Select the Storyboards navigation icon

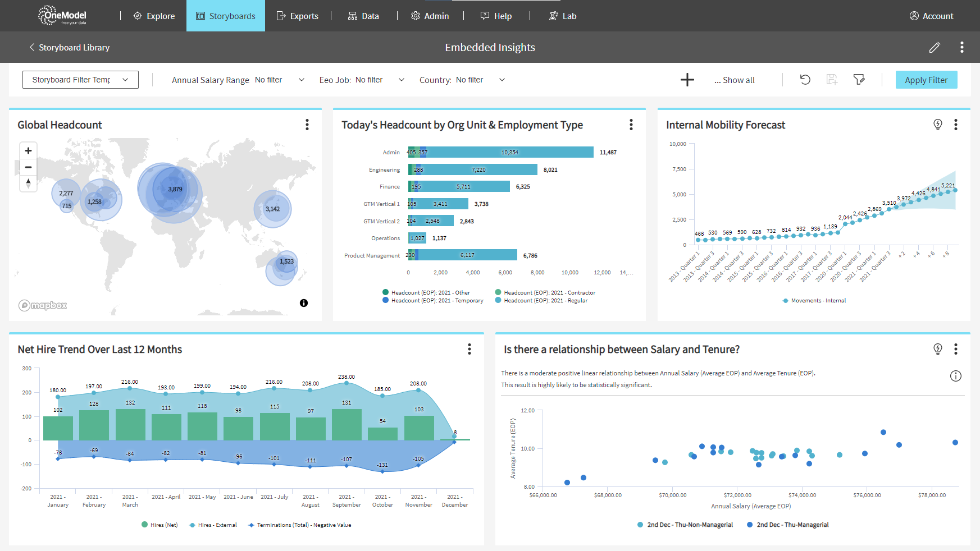(x=200, y=16)
